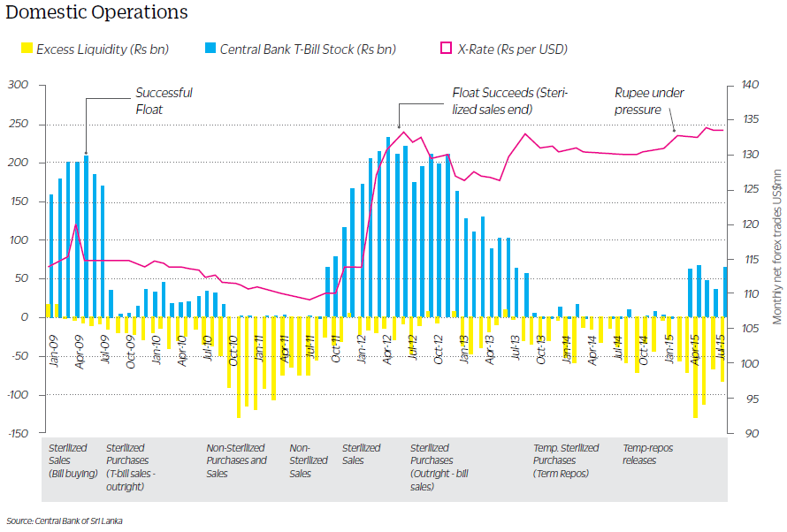
Task: Click the -100 left axis label
Action: pyautogui.click(x=18, y=395)
